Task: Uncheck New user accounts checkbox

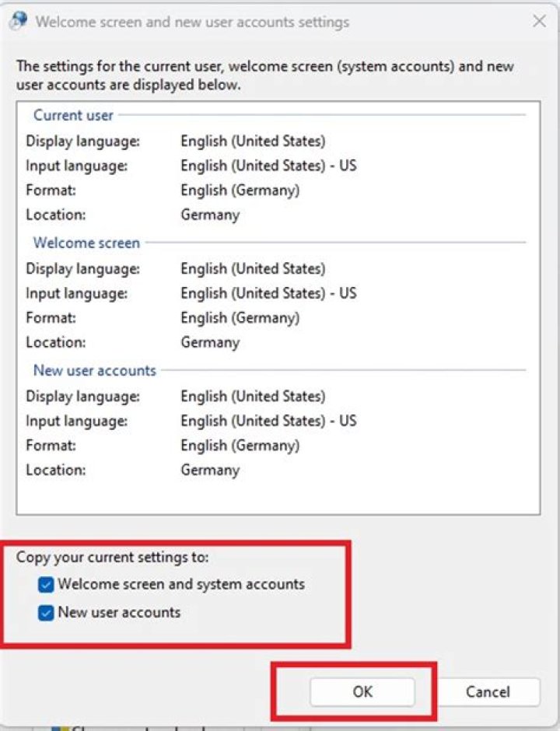Action: (x=46, y=613)
